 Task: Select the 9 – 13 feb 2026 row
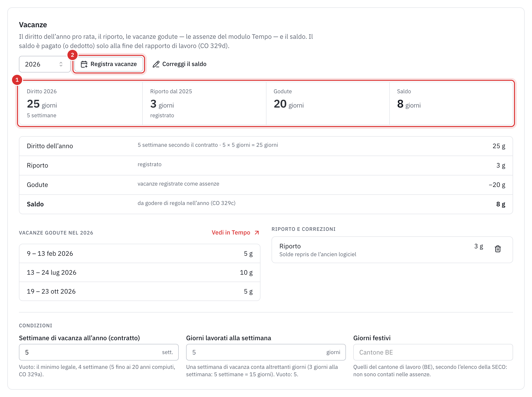tap(140, 253)
